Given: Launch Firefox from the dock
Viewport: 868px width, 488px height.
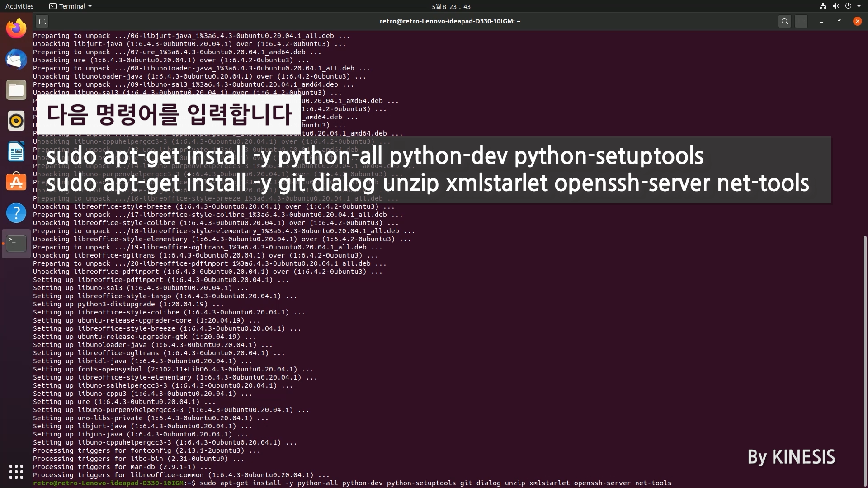Looking at the screenshot, I should click(16, 29).
